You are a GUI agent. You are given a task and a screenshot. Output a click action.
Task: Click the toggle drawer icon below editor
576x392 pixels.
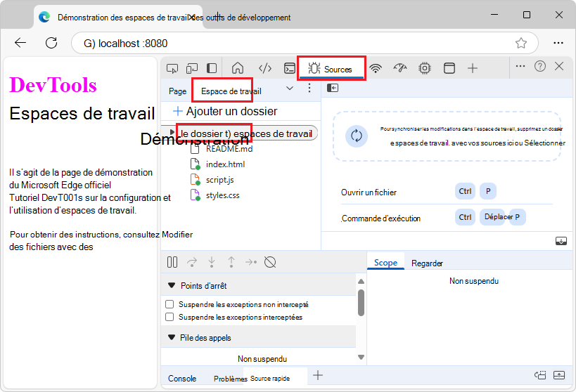click(x=561, y=241)
